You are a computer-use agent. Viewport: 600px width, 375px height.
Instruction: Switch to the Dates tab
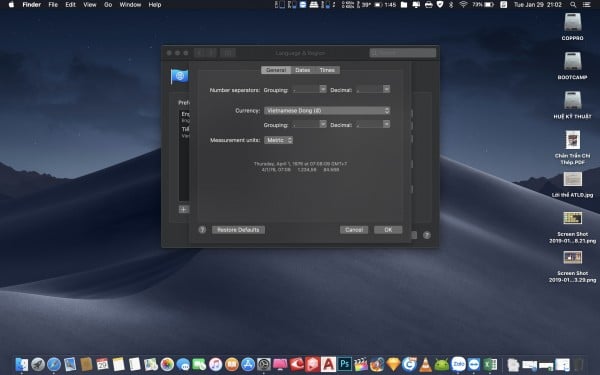303,70
